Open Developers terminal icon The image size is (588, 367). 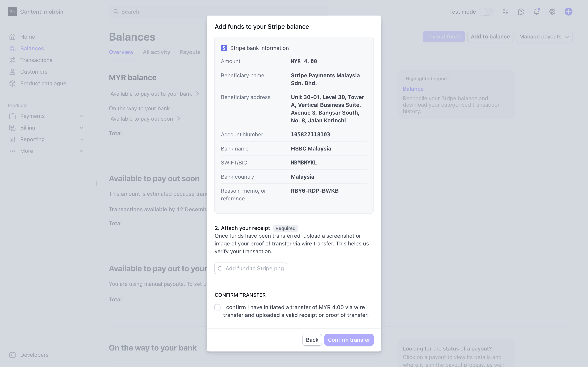(x=12, y=355)
